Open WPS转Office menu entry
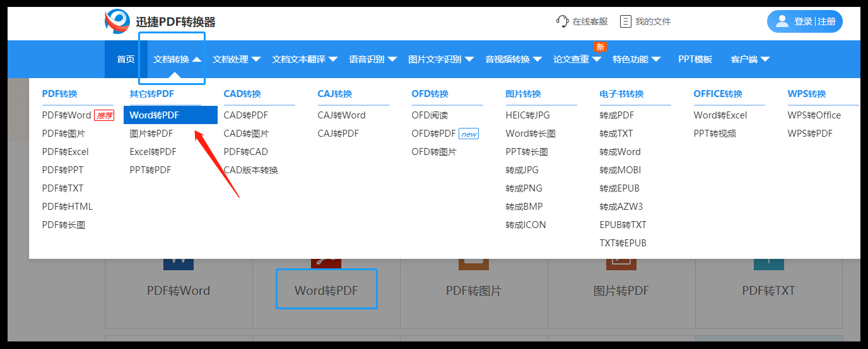Image resolution: width=868 pixels, height=349 pixels. click(x=814, y=115)
